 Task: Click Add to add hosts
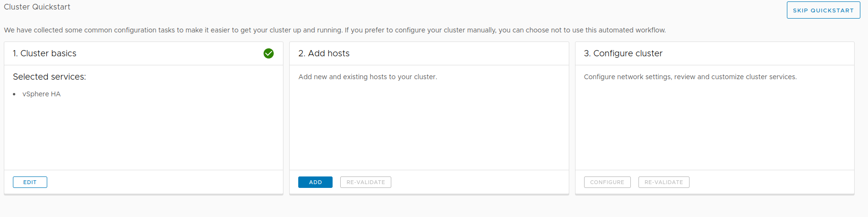tap(315, 182)
